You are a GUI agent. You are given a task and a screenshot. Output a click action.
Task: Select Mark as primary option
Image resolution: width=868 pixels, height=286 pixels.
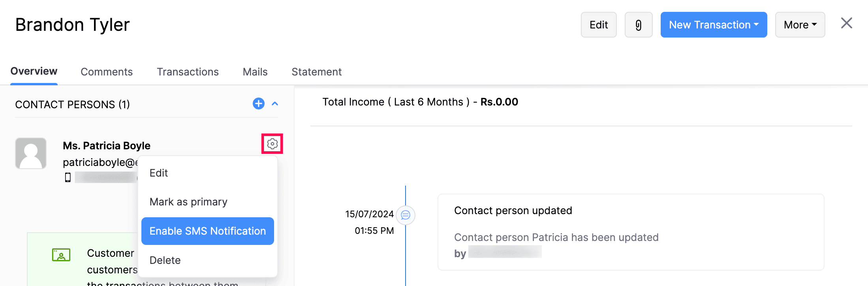click(188, 202)
